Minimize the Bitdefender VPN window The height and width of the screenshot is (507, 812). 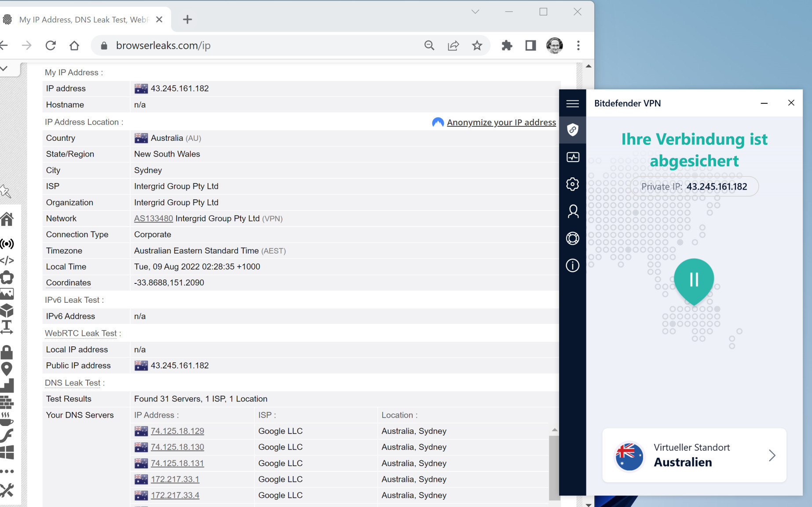tap(764, 103)
